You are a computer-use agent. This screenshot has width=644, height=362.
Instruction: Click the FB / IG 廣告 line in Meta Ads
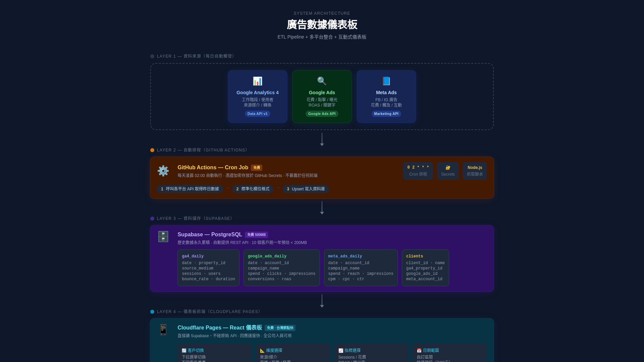tap(386, 100)
